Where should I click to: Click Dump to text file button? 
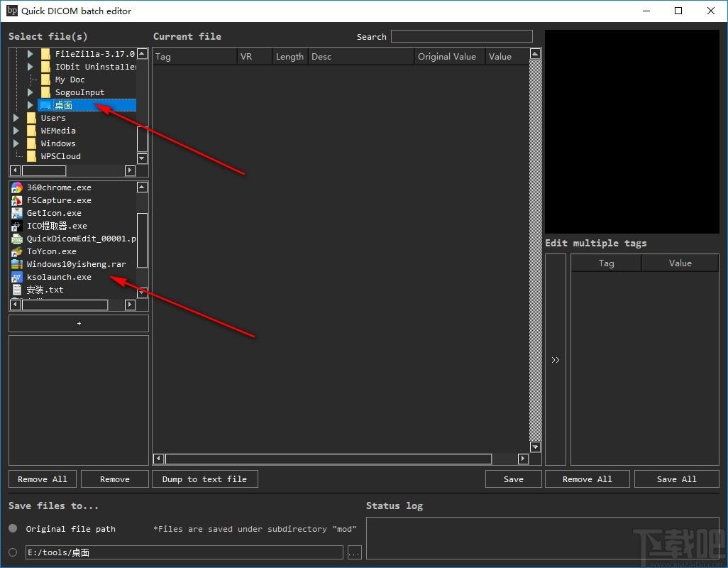coord(205,479)
